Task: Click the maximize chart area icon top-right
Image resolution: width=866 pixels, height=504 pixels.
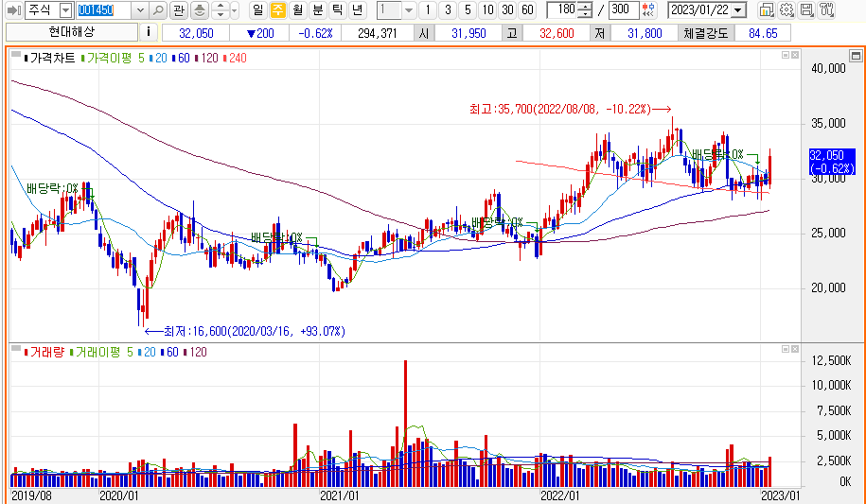Action: (x=856, y=55)
